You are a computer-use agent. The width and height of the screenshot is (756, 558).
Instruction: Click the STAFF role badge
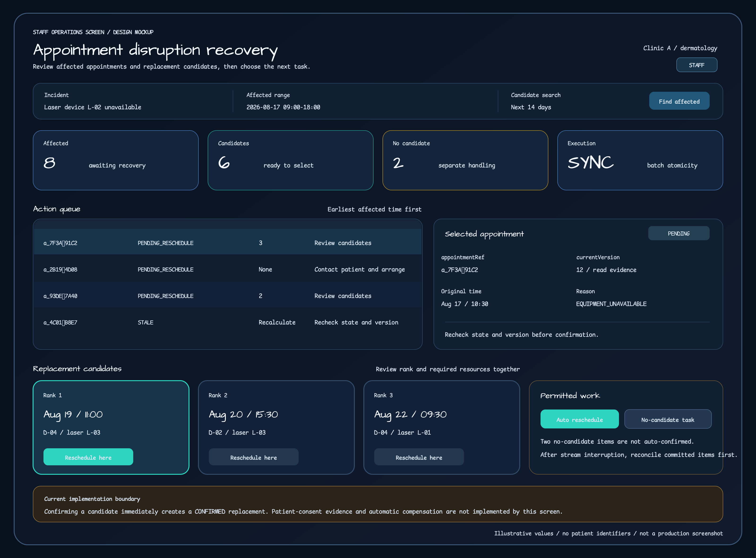(x=697, y=65)
